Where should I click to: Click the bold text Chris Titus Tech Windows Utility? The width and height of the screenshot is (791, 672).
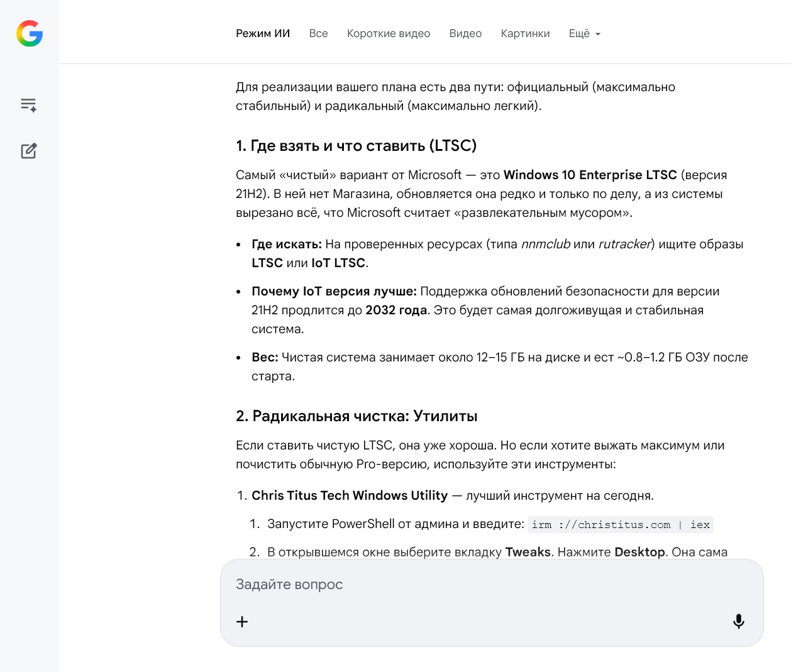(350, 495)
